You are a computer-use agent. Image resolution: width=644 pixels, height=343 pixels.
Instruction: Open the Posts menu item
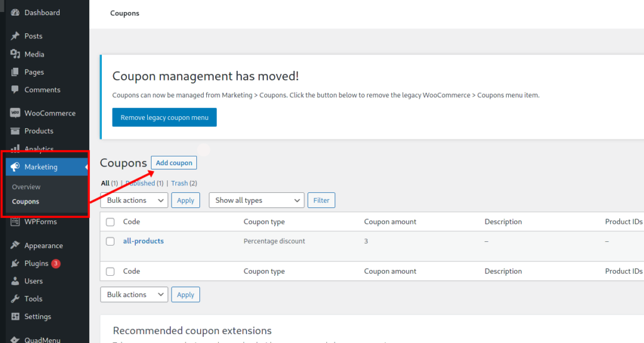tap(33, 36)
